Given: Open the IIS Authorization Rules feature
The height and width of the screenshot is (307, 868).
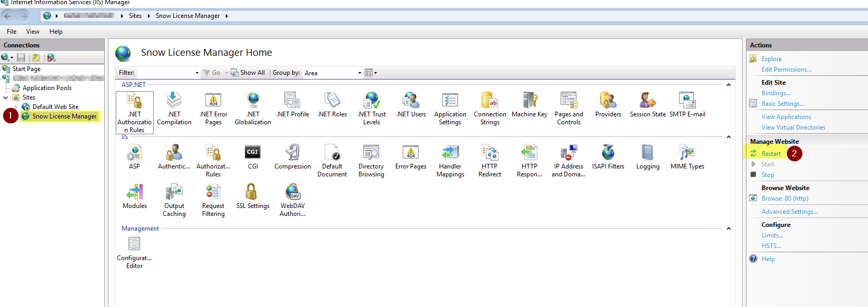Looking at the screenshot, I should coord(213,161).
